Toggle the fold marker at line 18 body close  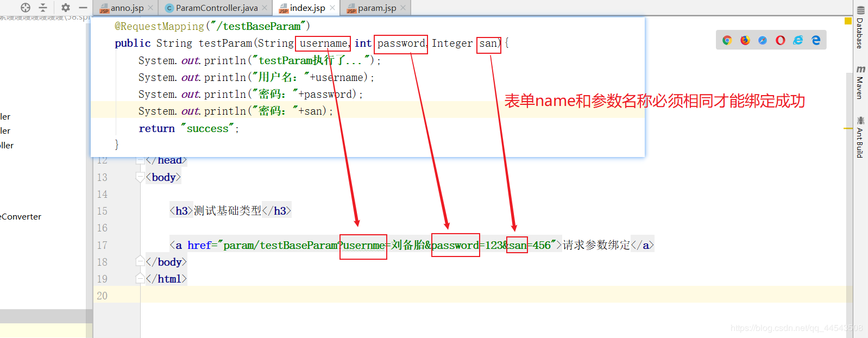(140, 262)
